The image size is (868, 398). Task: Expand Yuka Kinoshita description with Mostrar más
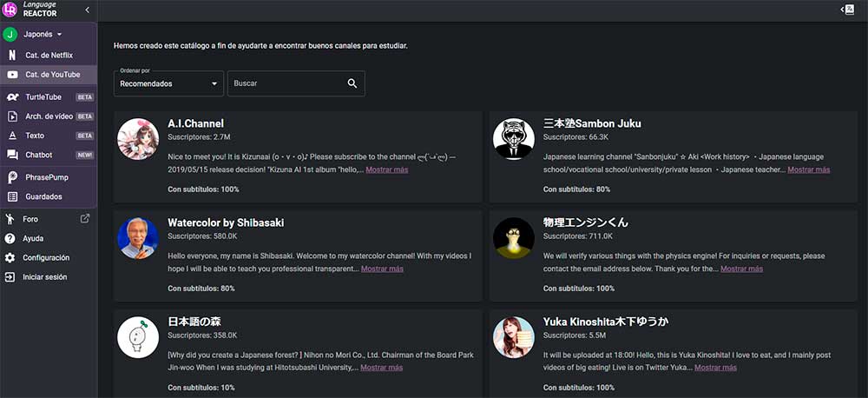(716, 368)
